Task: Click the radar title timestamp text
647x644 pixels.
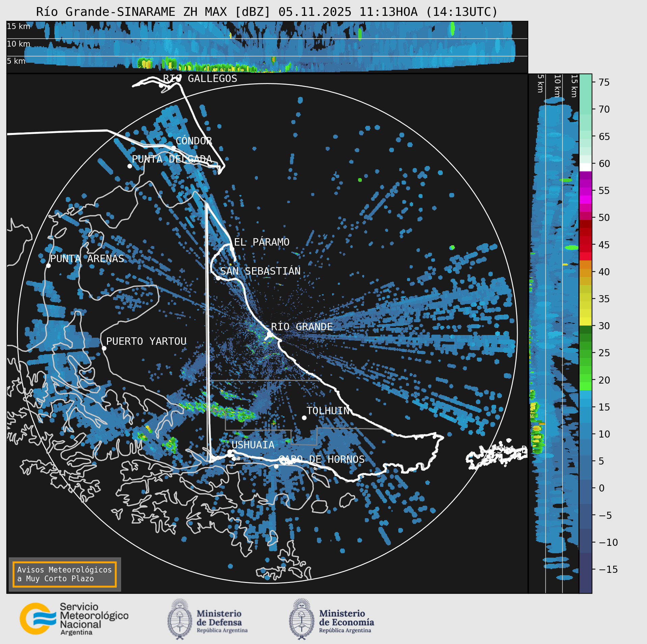Action: (x=388, y=12)
